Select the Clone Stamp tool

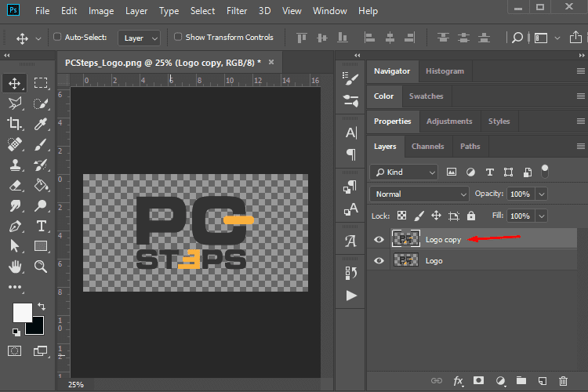tap(14, 165)
